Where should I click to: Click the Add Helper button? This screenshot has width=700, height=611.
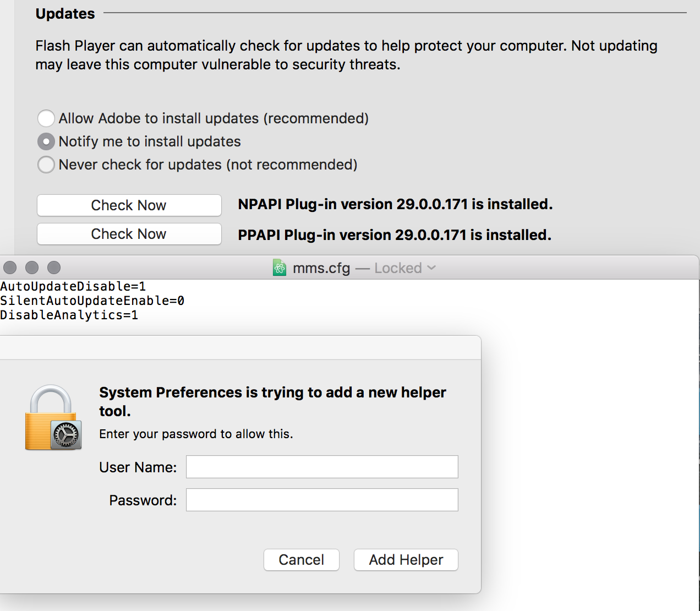406,560
